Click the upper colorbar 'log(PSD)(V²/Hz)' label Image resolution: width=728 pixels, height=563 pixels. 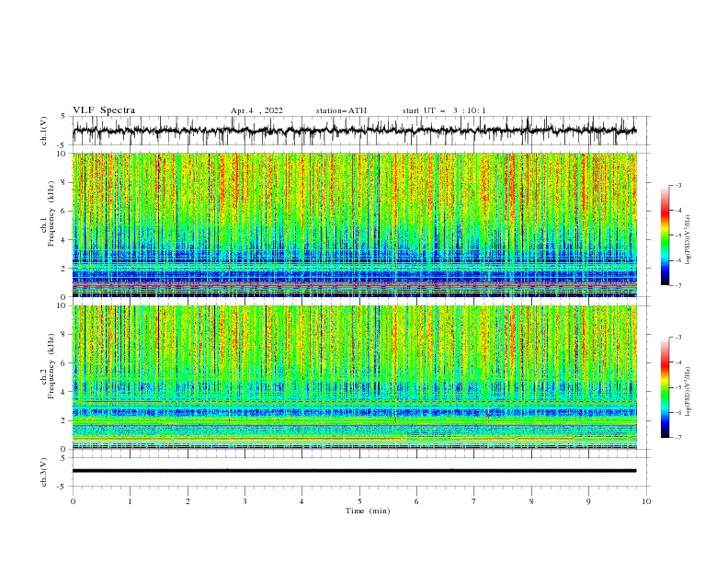[688, 240]
